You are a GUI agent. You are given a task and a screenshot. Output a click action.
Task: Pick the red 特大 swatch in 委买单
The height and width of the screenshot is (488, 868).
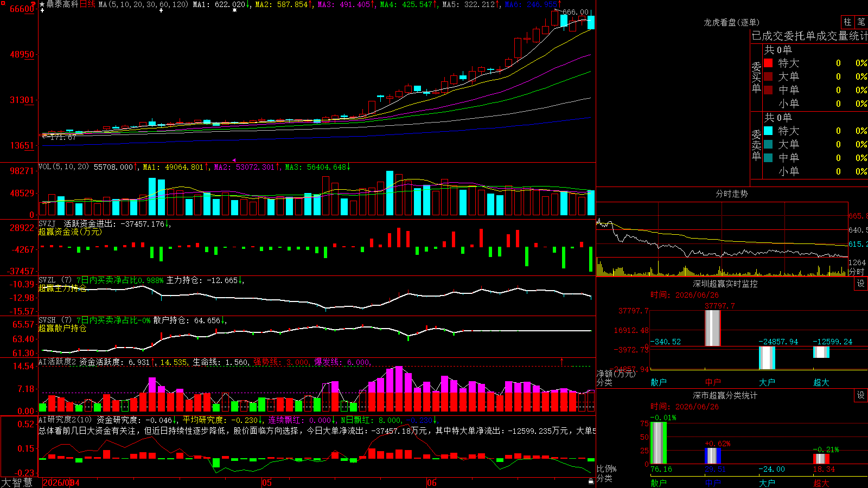click(768, 63)
